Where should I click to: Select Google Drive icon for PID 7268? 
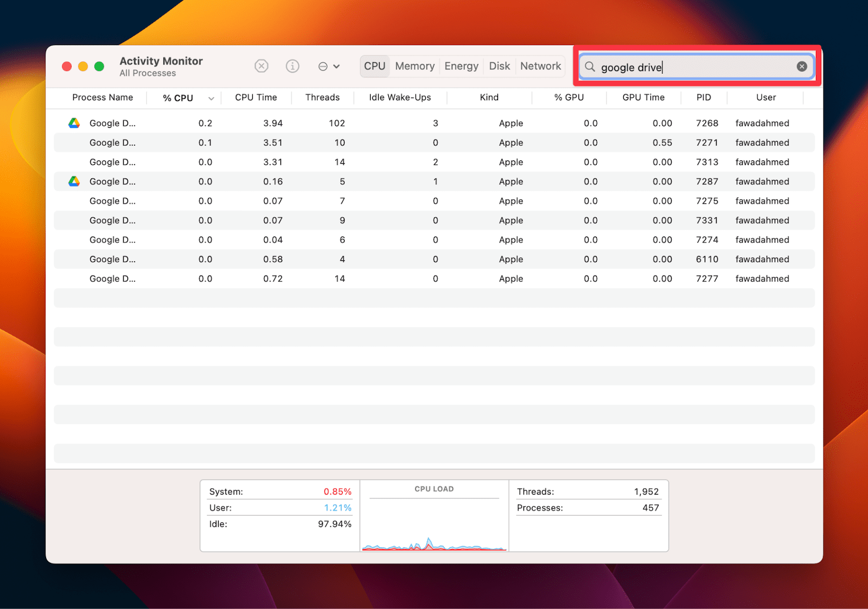[x=74, y=123]
